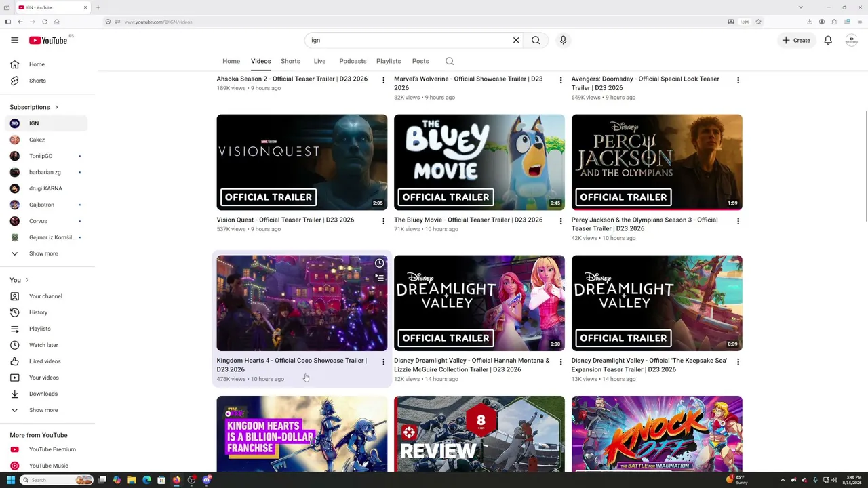The image size is (868, 488).
Task: Open the Kingdom Hearts 4 Coco Showcase title
Action: tap(292, 365)
